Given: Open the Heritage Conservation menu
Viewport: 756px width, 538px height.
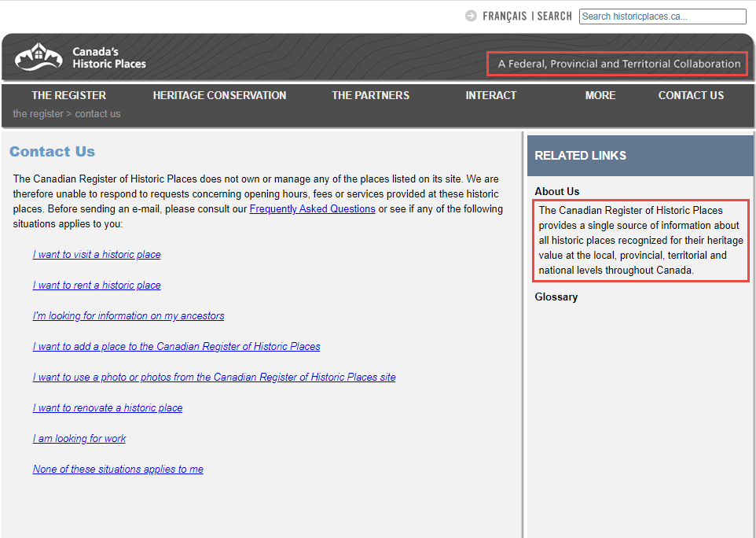Looking at the screenshot, I should [219, 95].
